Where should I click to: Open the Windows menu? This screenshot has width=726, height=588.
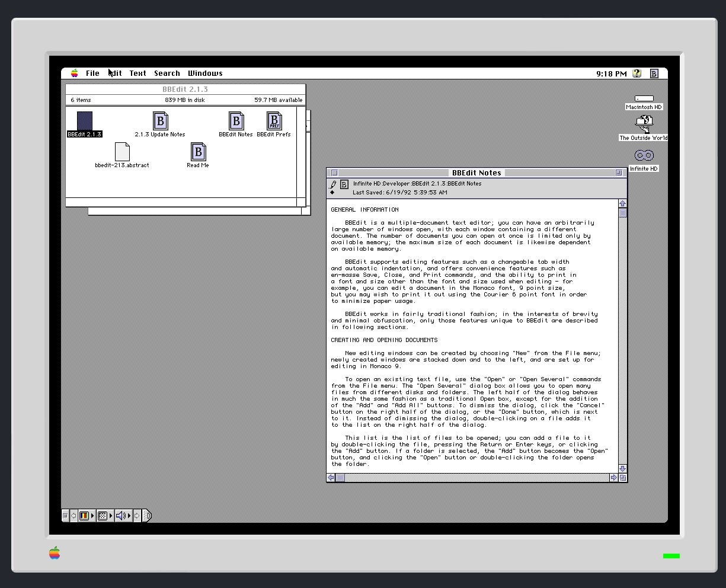coord(205,73)
